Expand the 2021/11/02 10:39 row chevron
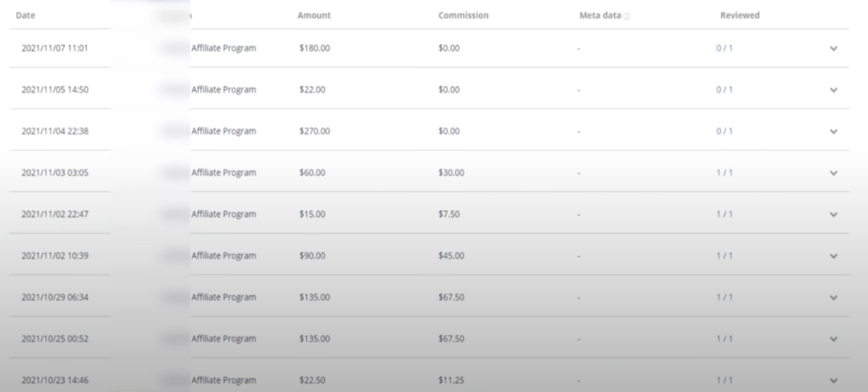Image resolution: width=868 pixels, height=392 pixels. [x=833, y=256]
